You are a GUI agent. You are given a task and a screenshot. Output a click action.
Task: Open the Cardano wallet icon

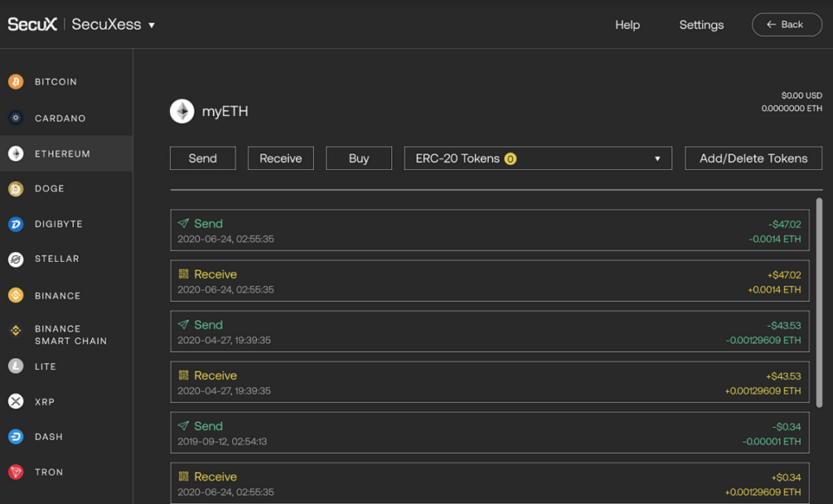[15, 118]
